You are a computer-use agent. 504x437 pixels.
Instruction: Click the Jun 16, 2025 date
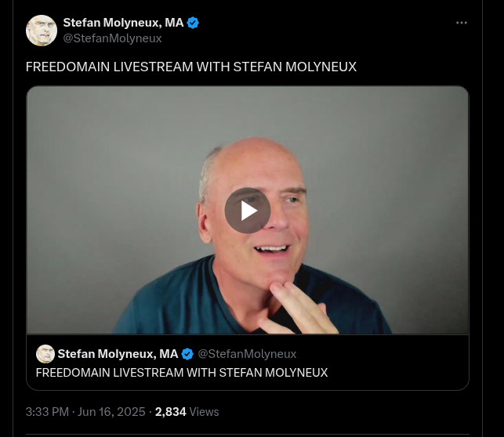point(111,412)
